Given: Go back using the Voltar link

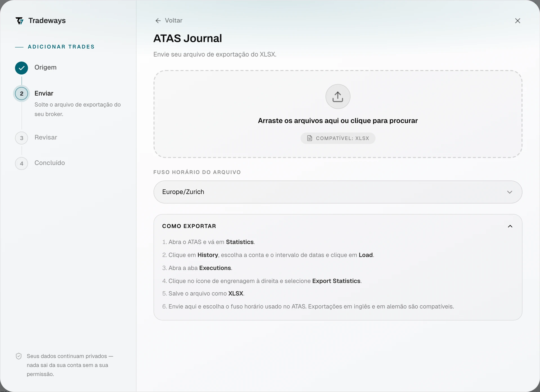Looking at the screenshot, I should [169, 21].
